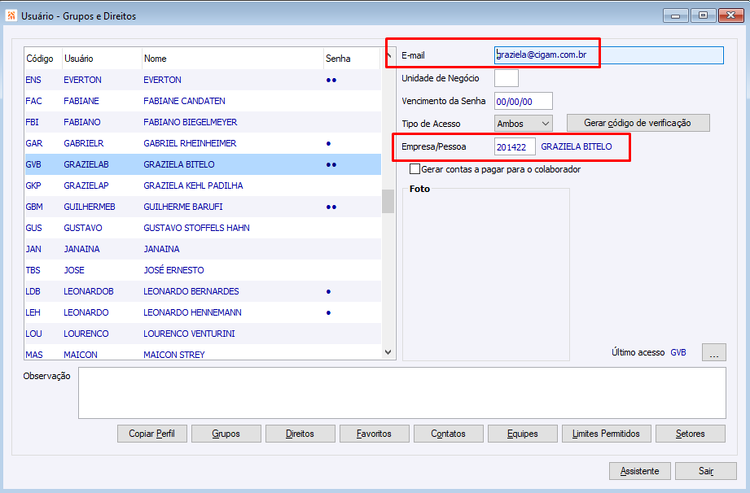This screenshot has height=493, width=750.
Task: Select the JANAINA user row
Action: (203, 249)
